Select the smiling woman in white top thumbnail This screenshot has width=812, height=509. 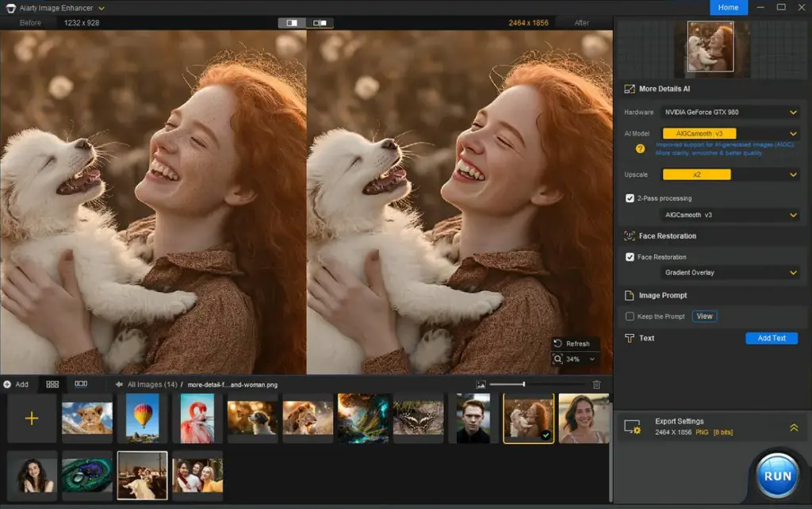[584, 418]
